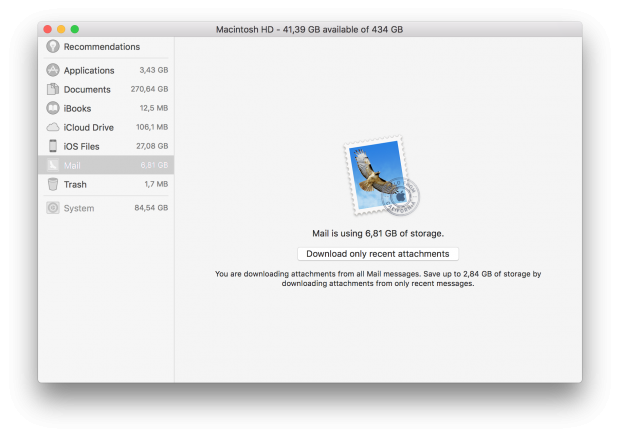Image resolution: width=620 pixels, height=437 pixels.
Task: Minimize window with the yellow button
Action: 61,30
